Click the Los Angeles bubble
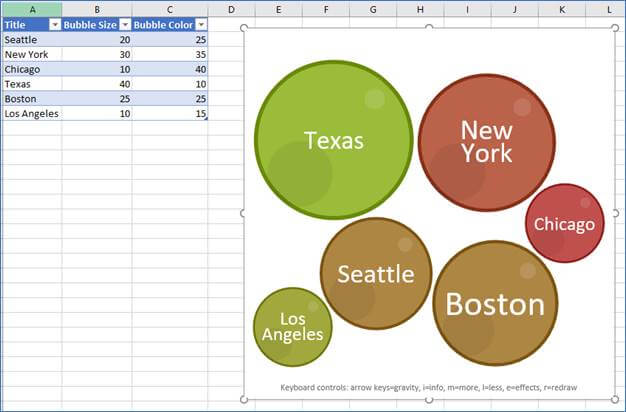The width and height of the screenshot is (626, 412). tap(293, 327)
